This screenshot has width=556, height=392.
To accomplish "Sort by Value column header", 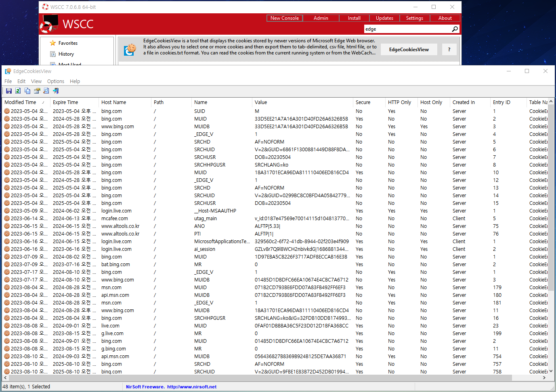I will (302, 102).
